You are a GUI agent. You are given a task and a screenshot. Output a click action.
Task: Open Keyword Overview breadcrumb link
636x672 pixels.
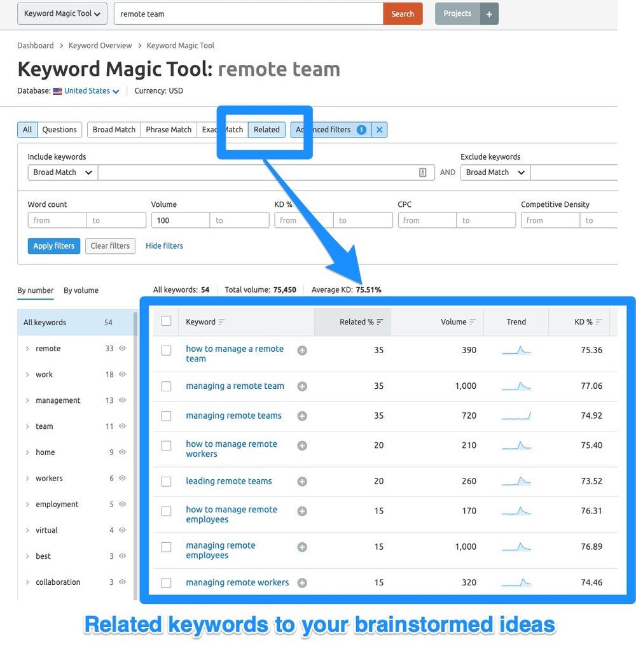coord(100,45)
